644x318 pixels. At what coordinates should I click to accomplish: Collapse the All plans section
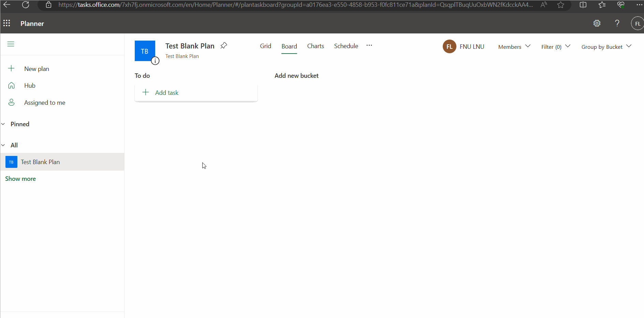[x=3, y=145]
